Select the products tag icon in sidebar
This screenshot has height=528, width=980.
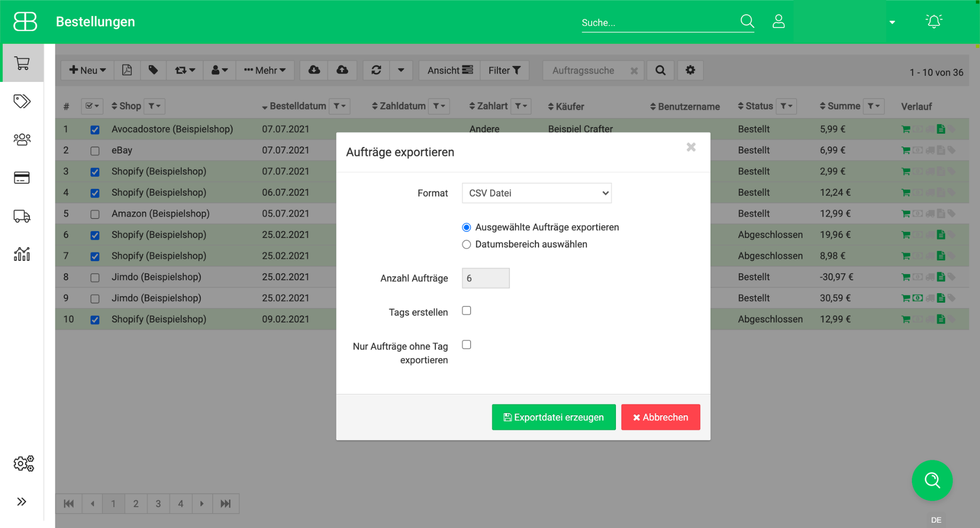coord(22,101)
